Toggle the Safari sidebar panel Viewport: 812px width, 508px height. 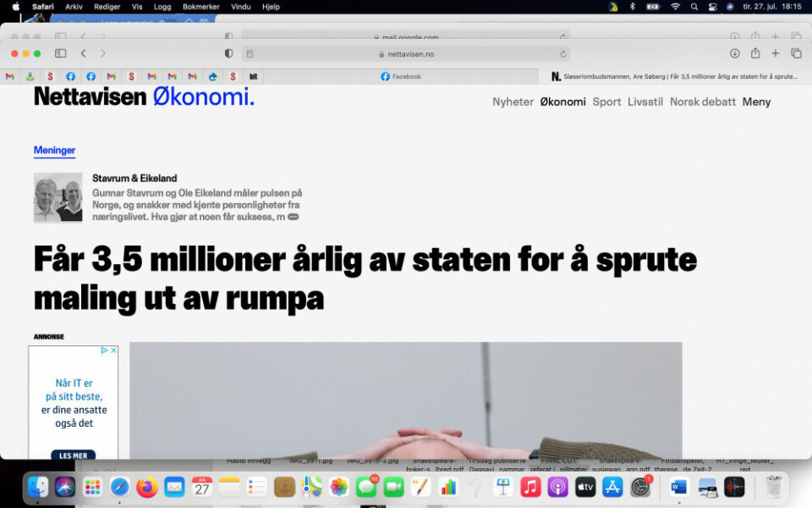click(61, 53)
